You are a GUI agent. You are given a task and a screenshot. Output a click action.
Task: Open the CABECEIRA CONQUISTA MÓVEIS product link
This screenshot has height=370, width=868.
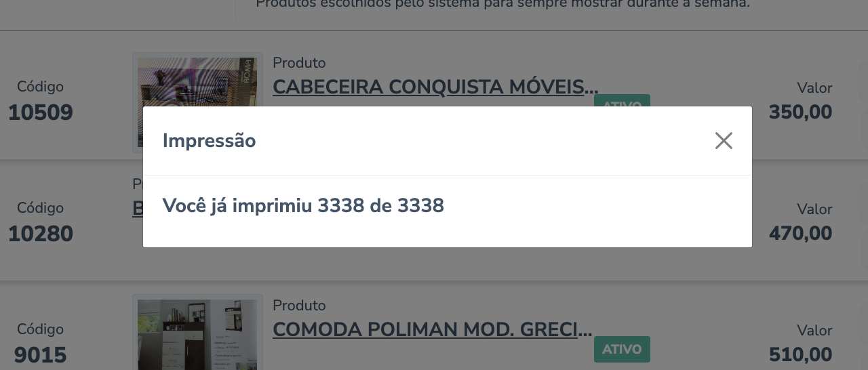click(x=435, y=87)
